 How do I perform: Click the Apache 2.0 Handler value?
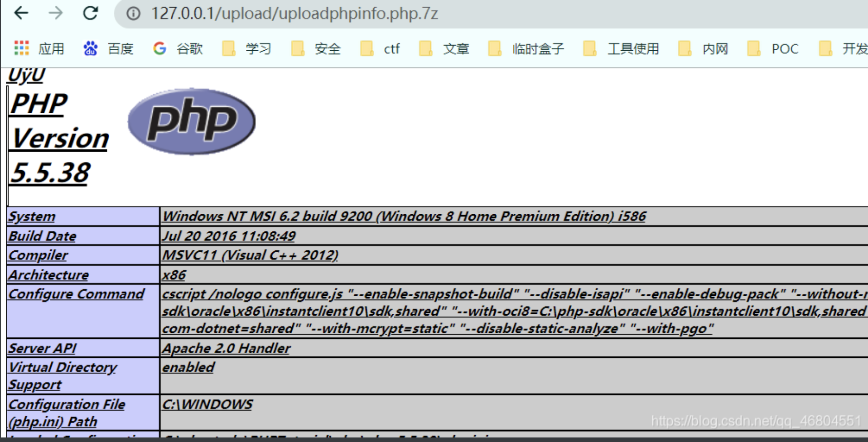(x=226, y=348)
